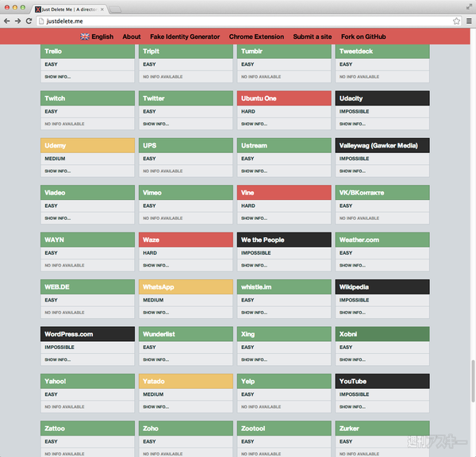The width and height of the screenshot is (476, 457).
Task: Click the IMPOSSIBLE label under Wikipedia
Action: [x=355, y=300]
